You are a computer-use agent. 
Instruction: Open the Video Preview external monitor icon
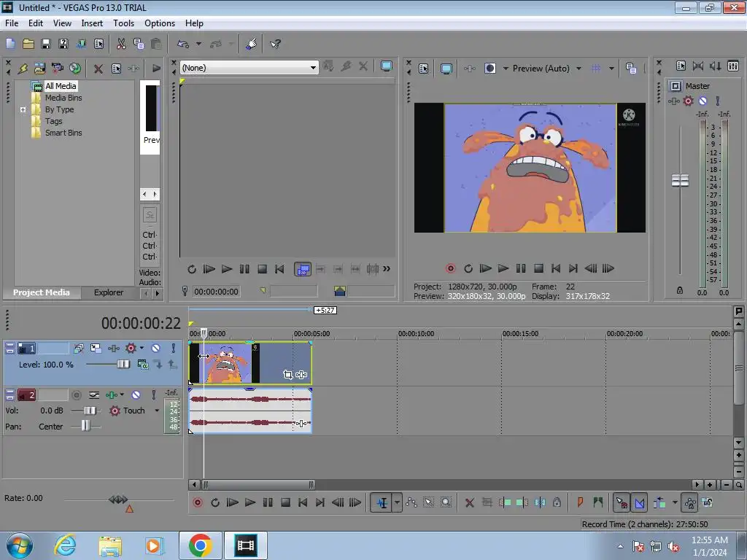[446, 69]
